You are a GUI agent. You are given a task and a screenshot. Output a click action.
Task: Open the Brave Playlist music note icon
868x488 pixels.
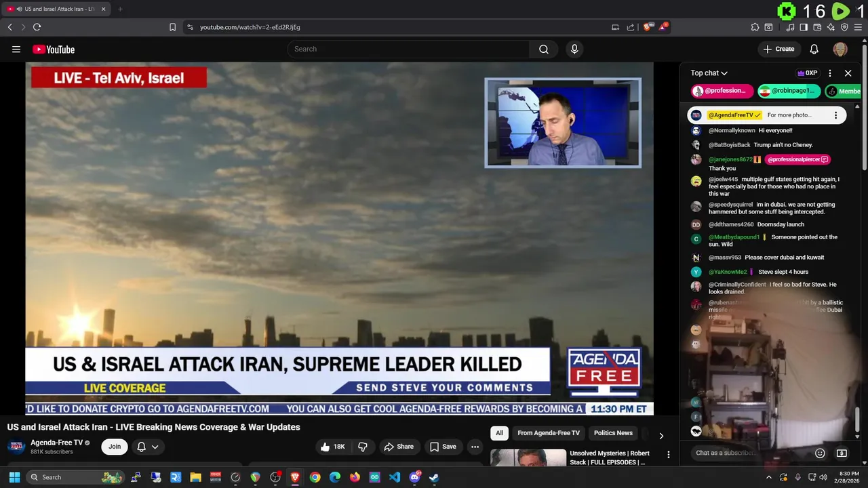point(790,27)
